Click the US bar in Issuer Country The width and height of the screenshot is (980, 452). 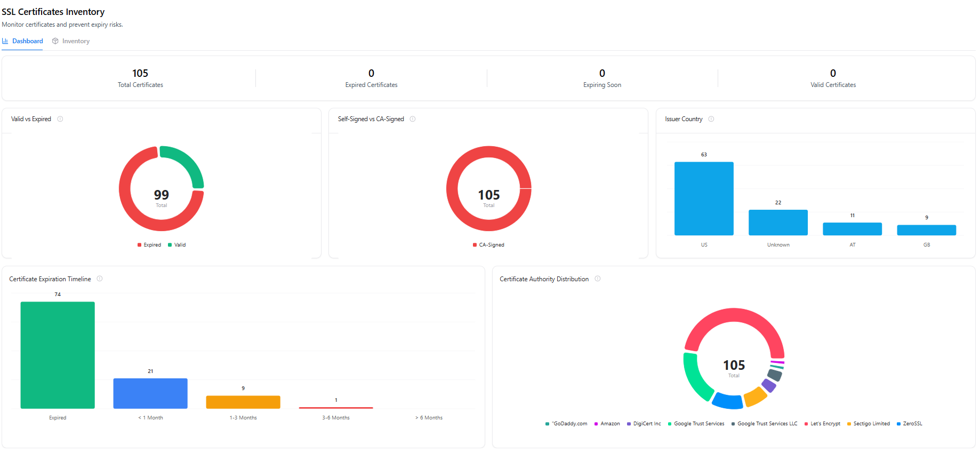pos(704,199)
